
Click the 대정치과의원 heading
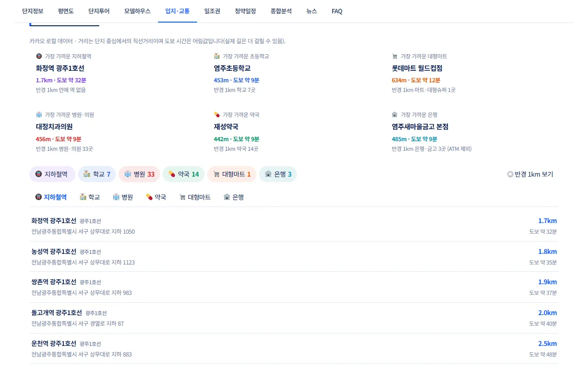click(x=54, y=126)
